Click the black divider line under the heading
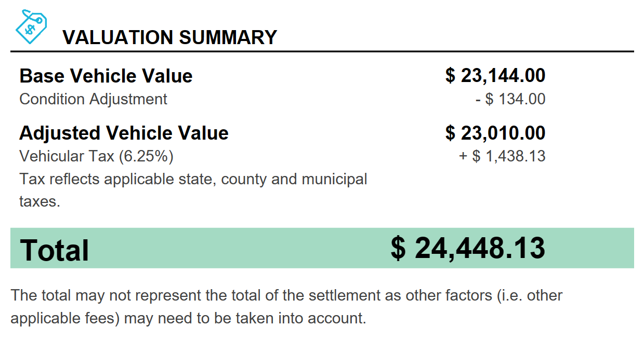The height and width of the screenshot is (340, 644). [x=322, y=51]
